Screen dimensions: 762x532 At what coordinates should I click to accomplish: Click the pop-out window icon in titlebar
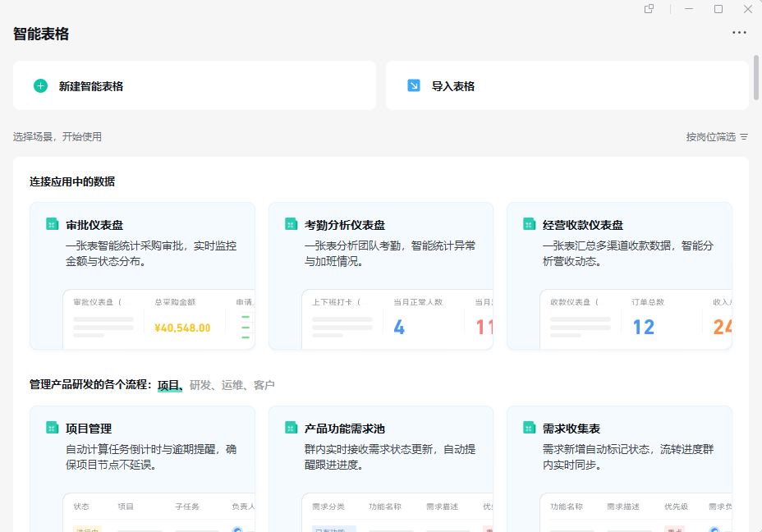(x=648, y=9)
